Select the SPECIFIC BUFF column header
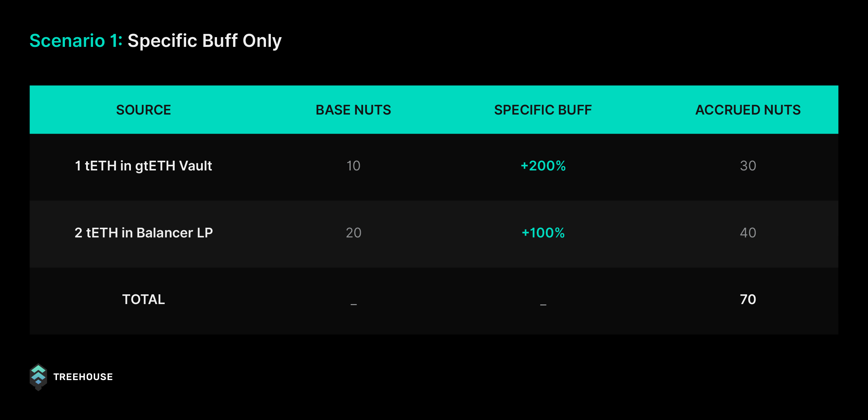The width and height of the screenshot is (868, 420). coord(543,110)
